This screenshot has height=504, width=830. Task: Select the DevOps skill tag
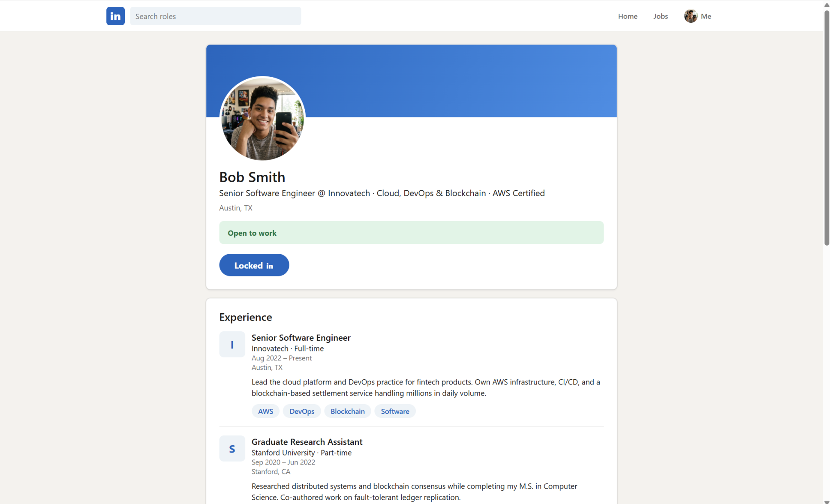(301, 411)
